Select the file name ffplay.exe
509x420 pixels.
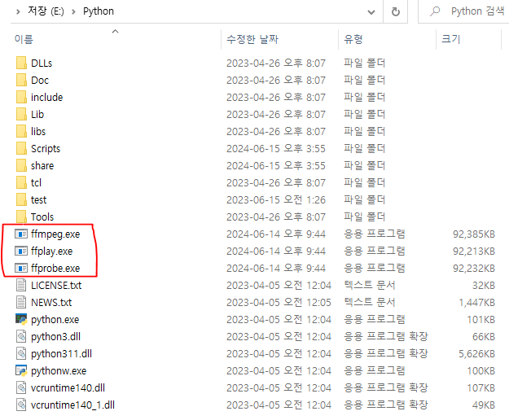tap(52, 252)
